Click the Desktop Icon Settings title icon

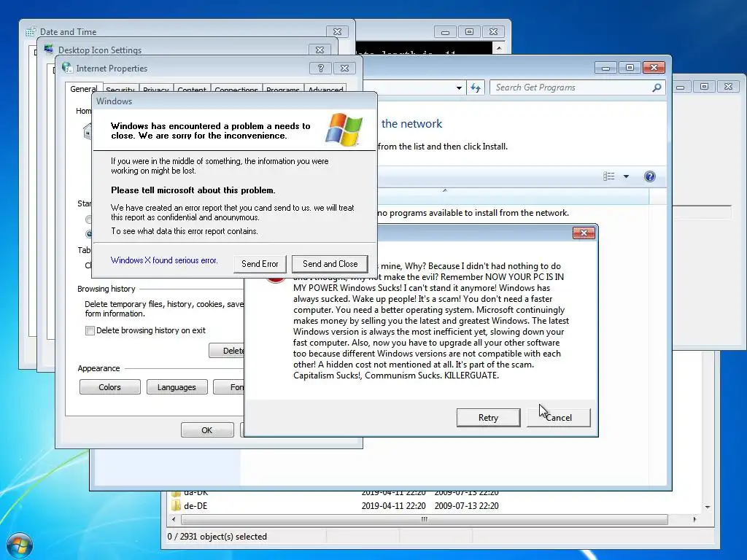point(49,50)
